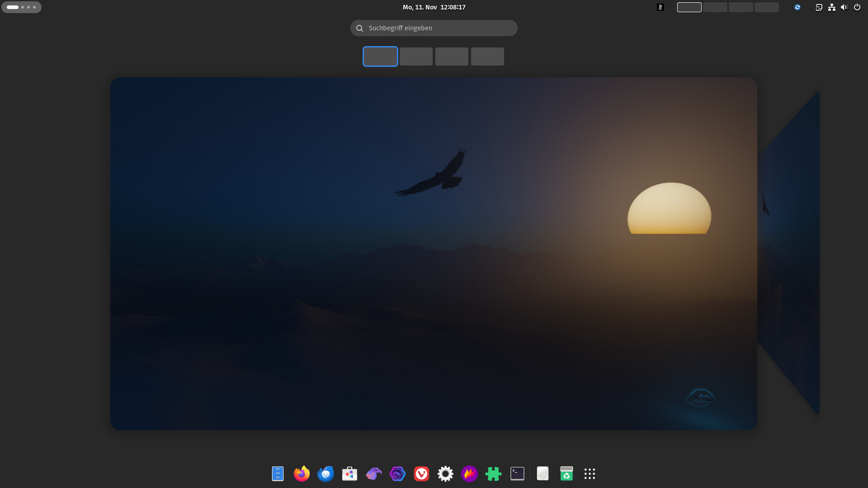Viewport: 868px width, 488px height.
Task: Open the Software store bag icon
Action: click(349, 474)
